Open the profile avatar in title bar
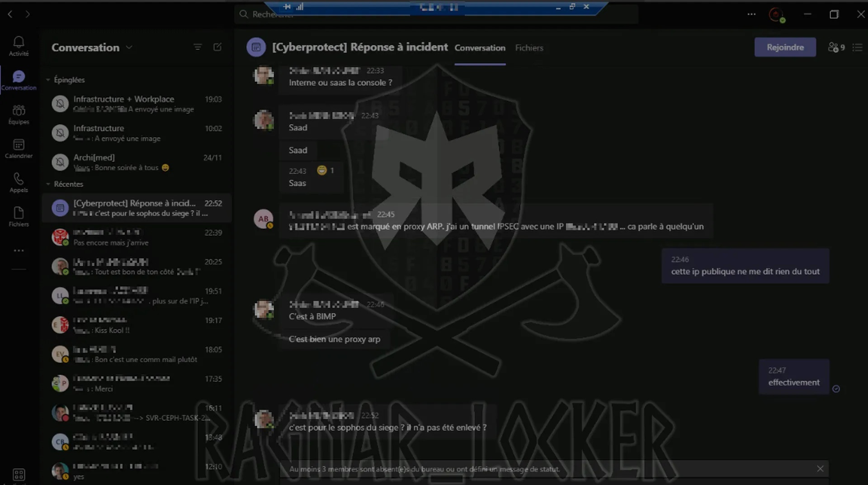This screenshot has width=868, height=485. coord(777,14)
